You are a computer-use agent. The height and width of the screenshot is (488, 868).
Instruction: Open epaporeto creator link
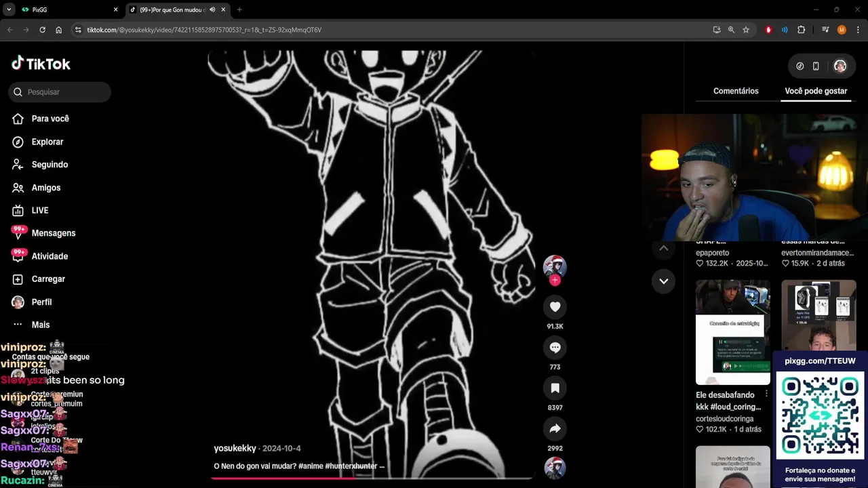click(x=712, y=253)
